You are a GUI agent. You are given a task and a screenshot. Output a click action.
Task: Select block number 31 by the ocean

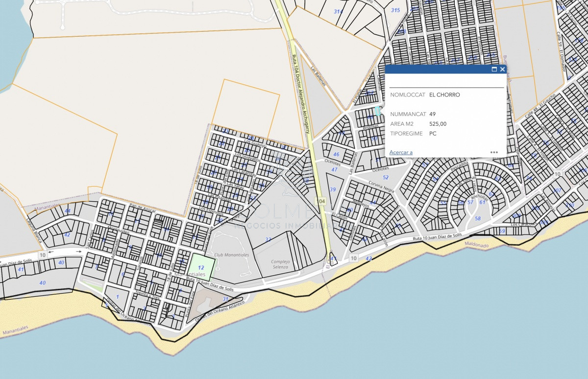tap(225, 299)
